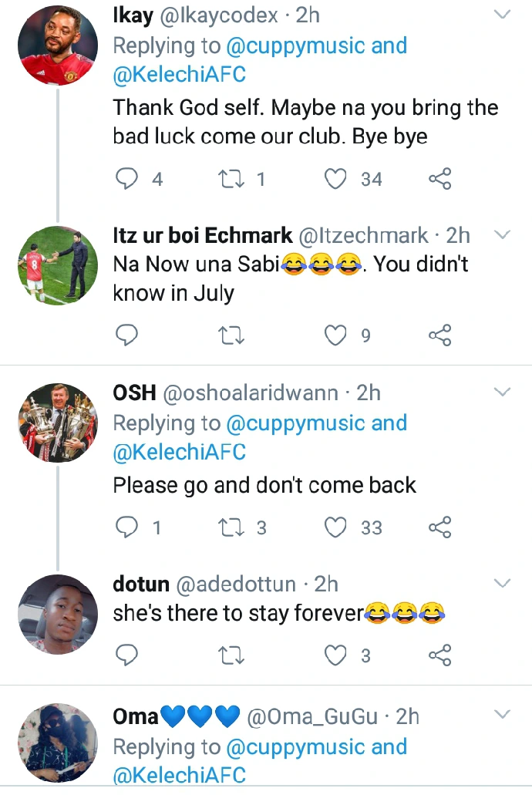The image size is (532, 795).
Task: Reply to Ikay's tweet
Action: click(x=126, y=179)
